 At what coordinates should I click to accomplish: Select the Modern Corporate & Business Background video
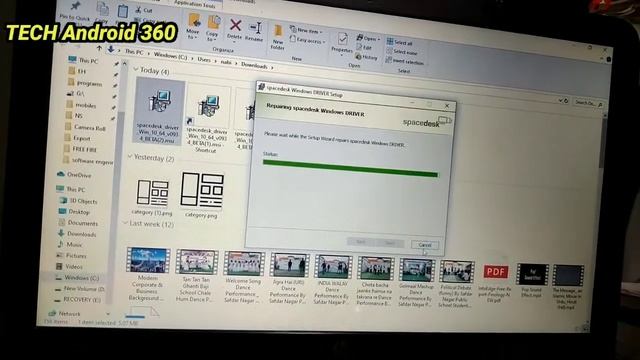(147, 274)
